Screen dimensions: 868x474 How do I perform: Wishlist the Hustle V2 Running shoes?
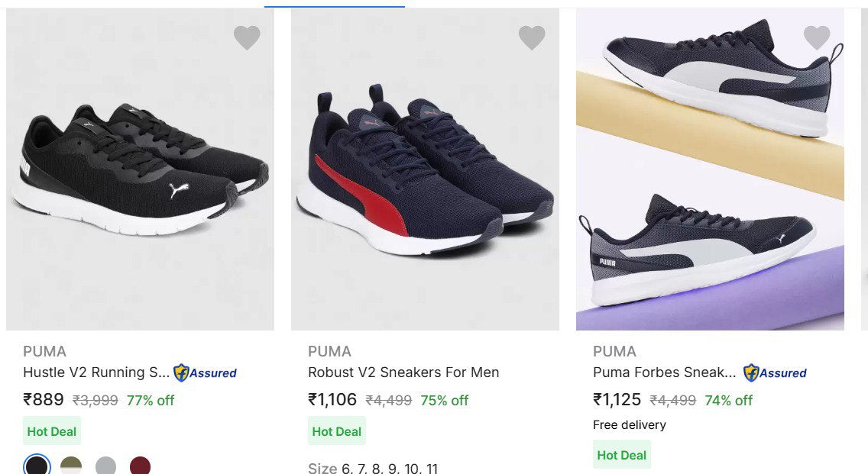[247, 37]
